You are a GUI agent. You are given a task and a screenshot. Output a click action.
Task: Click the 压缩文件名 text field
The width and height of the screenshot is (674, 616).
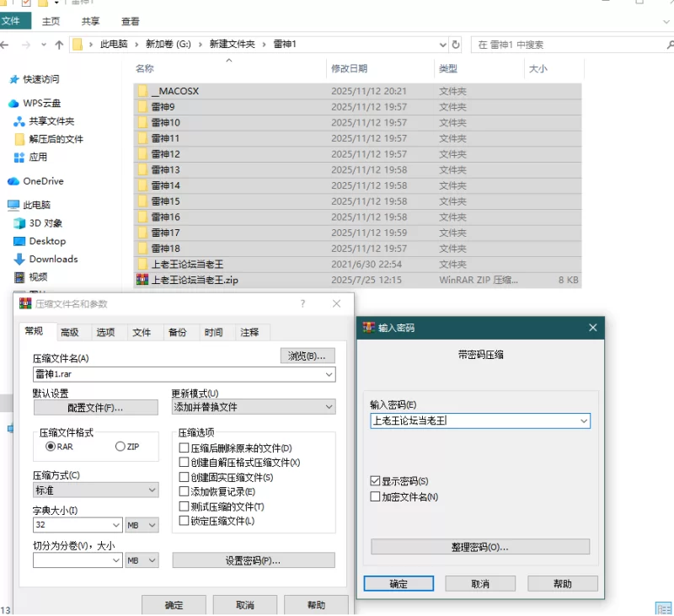[177, 374]
